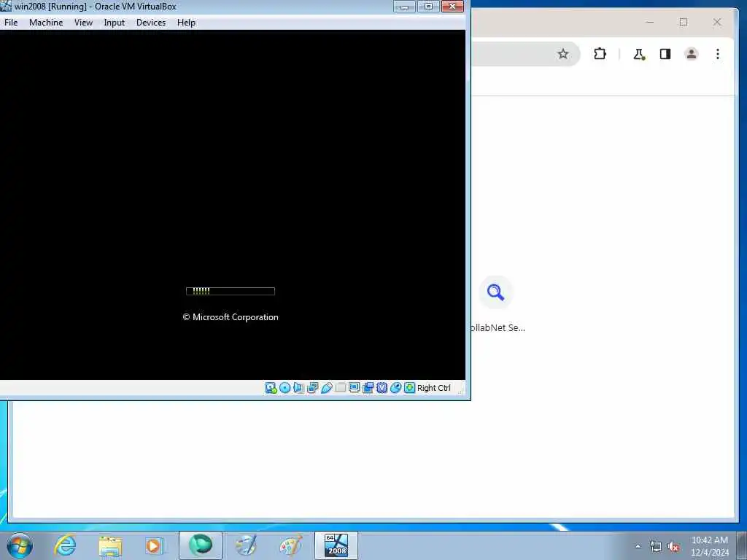The width and height of the screenshot is (747, 560).
Task: Click the recording indicator in VirtualBox status bar
Action: [x=368, y=388]
